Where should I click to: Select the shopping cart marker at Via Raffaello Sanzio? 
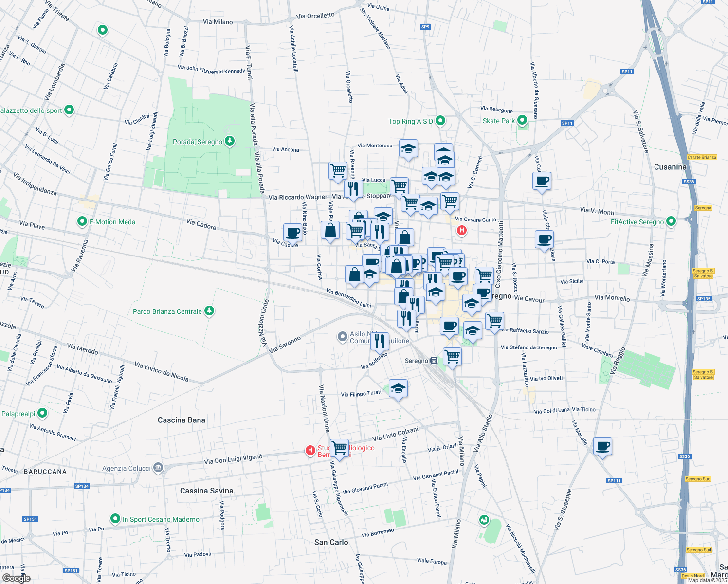tap(494, 322)
